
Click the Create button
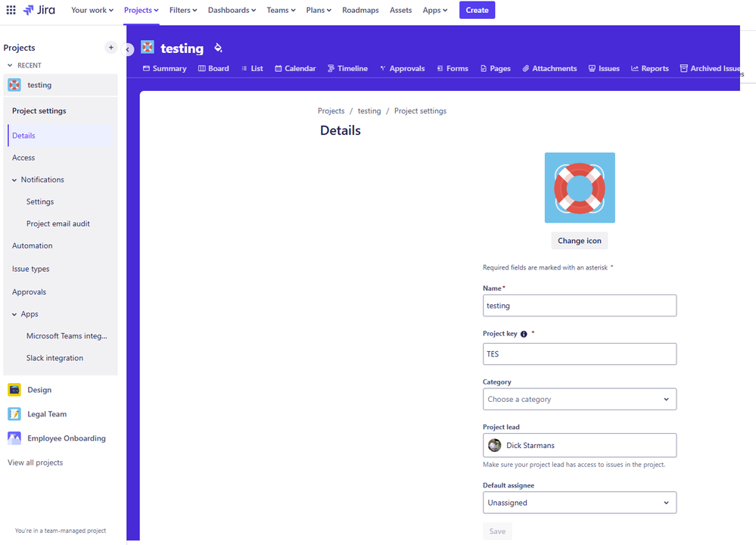point(477,10)
